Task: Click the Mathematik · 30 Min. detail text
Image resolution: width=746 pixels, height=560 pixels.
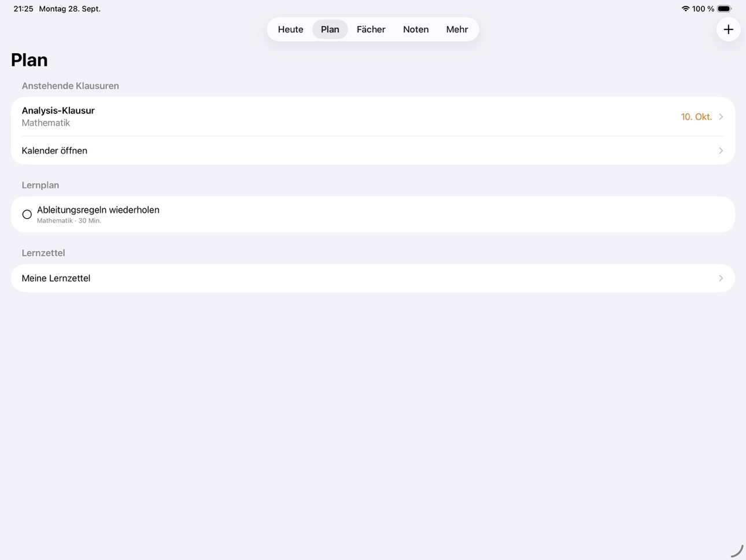Action: coord(69,221)
